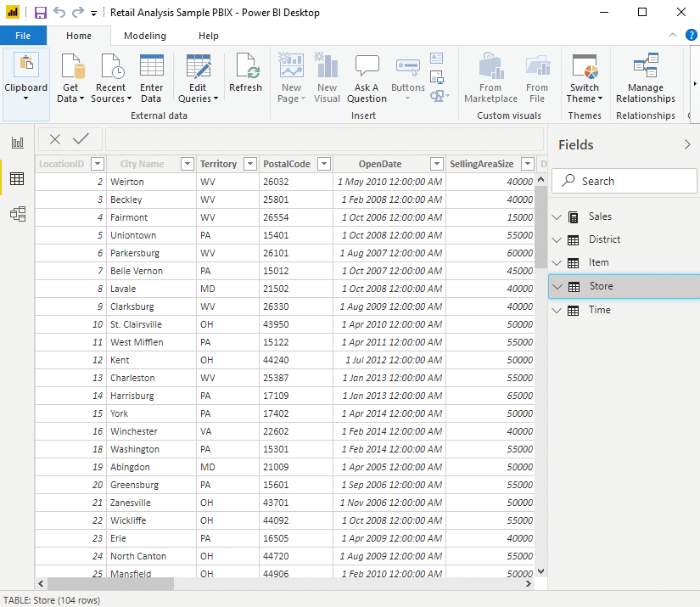Switch to the Home ribbon tab
Image resolution: width=700 pixels, height=607 pixels.
point(79,36)
